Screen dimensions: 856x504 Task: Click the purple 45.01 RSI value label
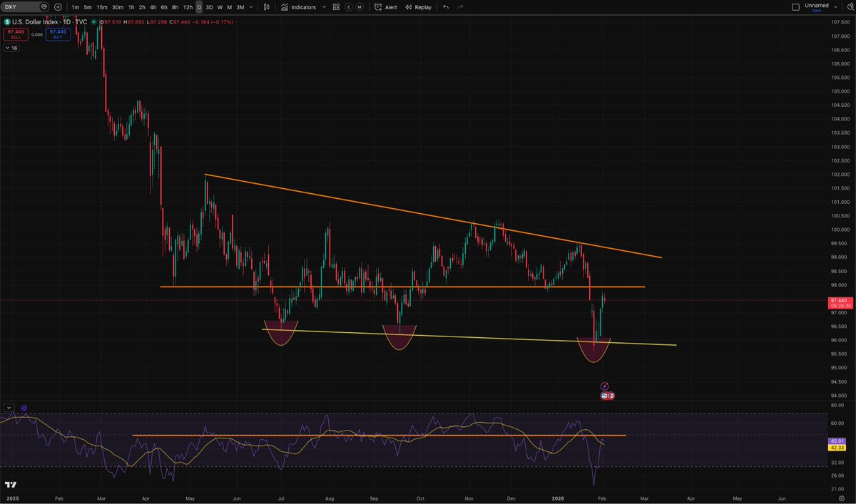pos(836,441)
